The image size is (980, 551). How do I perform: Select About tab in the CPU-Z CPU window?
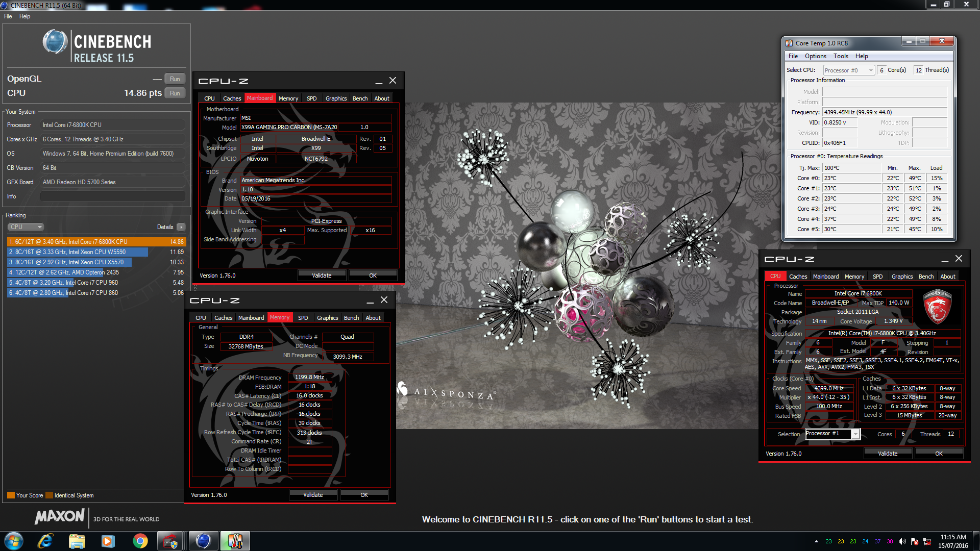coord(947,277)
